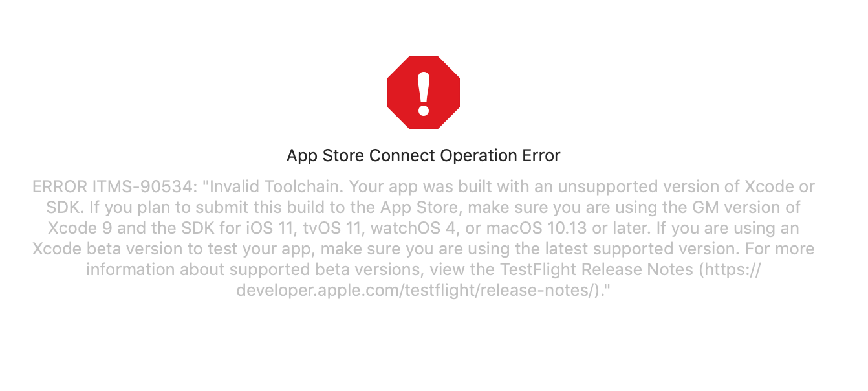Click the ERROR ITMS-90534 code text
868x391 pixels.
coord(114,188)
